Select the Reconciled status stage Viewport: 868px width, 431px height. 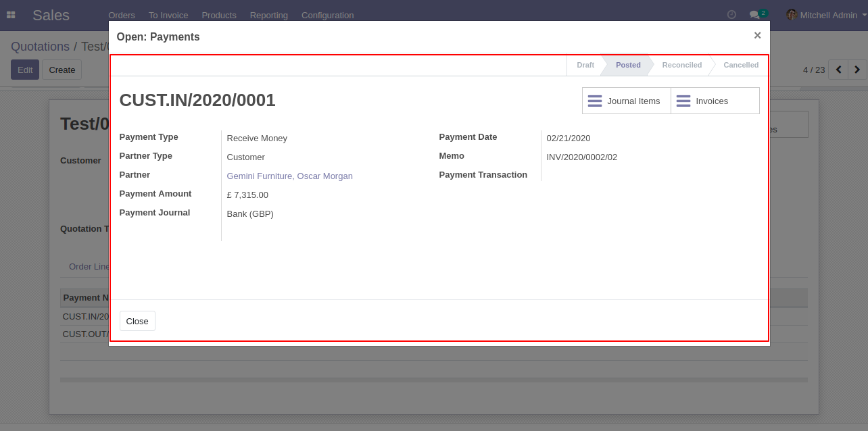(x=681, y=65)
